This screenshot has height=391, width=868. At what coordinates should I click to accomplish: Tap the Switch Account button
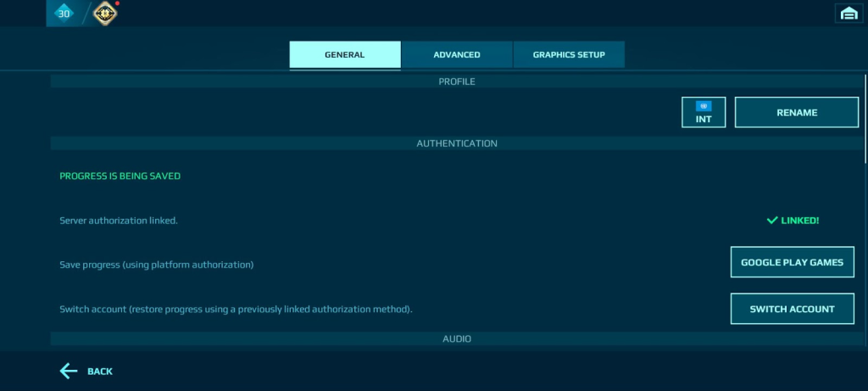[x=792, y=309]
